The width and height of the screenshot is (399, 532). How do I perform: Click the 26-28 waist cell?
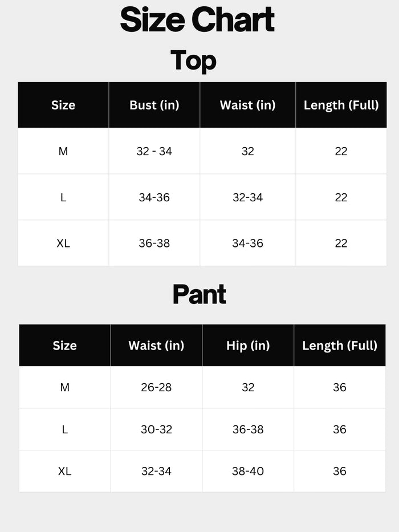[x=156, y=387]
